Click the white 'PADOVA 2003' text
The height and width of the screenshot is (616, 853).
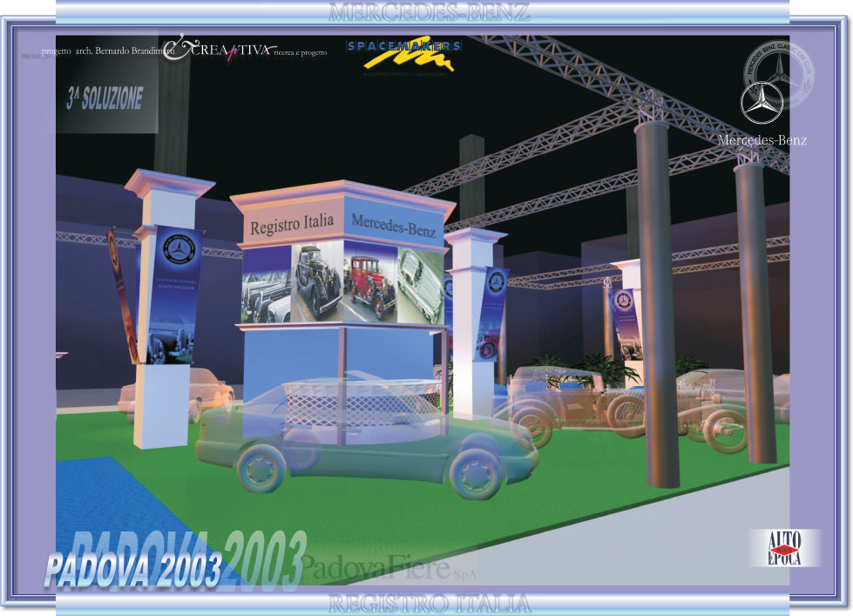pyautogui.click(x=133, y=570)
